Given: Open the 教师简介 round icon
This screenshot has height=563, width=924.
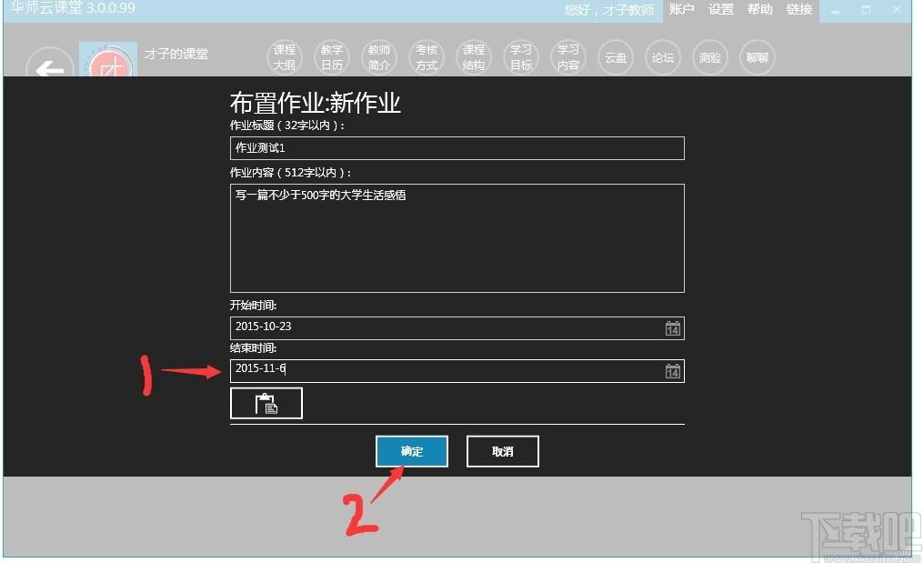Looking at the screenshot, I should (x=379, y=58).
